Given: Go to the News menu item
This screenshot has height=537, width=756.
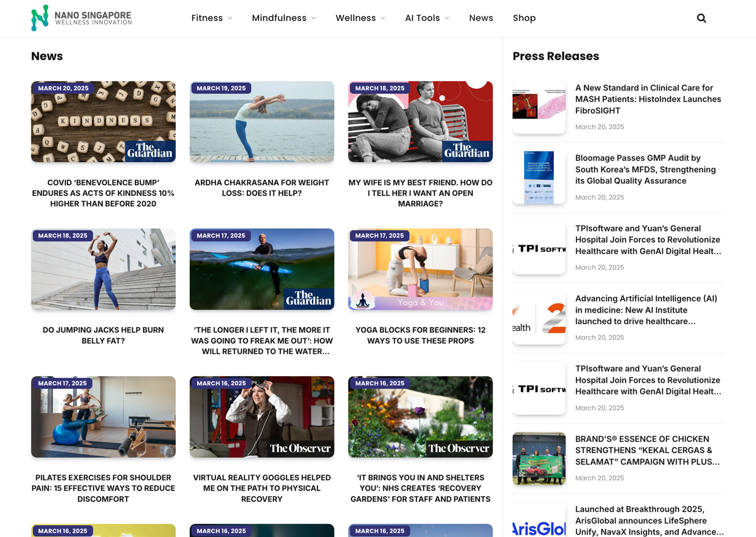Looking at the screenshot, I should coord(481,18).
